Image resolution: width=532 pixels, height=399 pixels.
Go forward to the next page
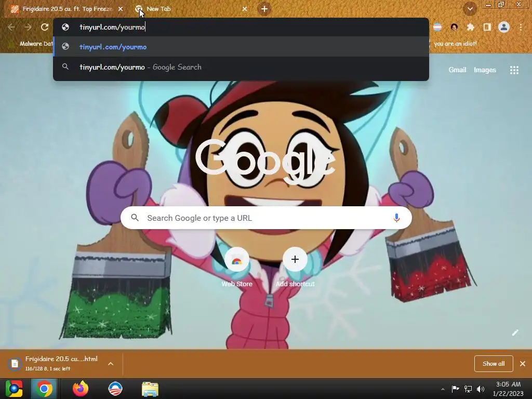tap(28, 27)
